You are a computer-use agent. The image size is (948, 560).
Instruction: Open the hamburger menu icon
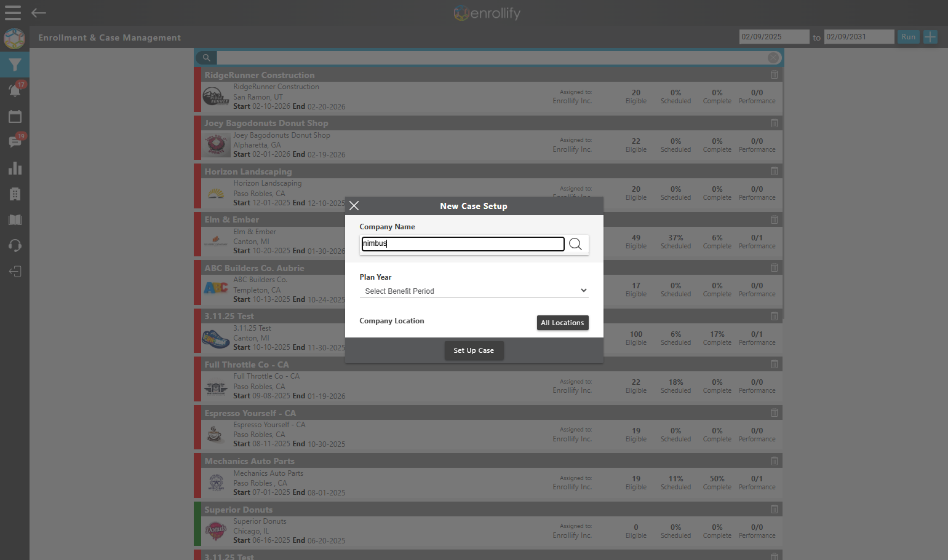[13, 13]
